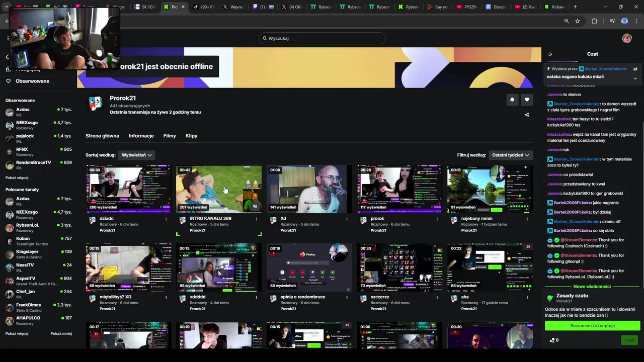
Task: Click Pokaż więcej under Obserwowane list
Action: [x=17, y=178]
